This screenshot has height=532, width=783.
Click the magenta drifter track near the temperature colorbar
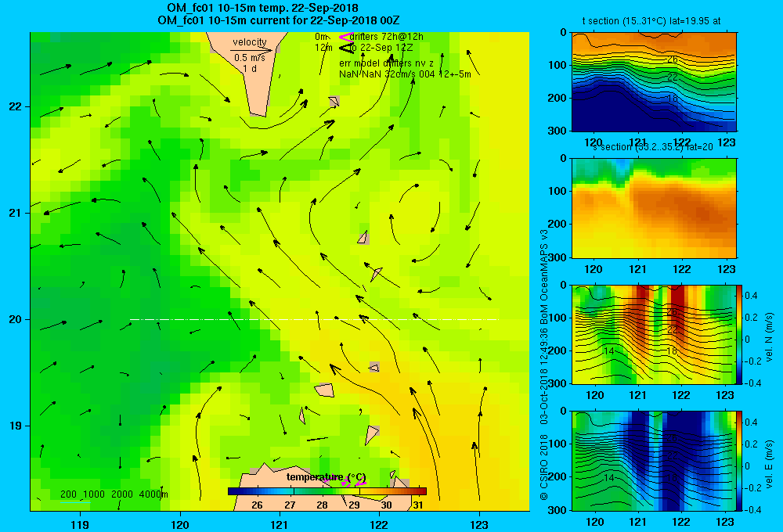347,480
